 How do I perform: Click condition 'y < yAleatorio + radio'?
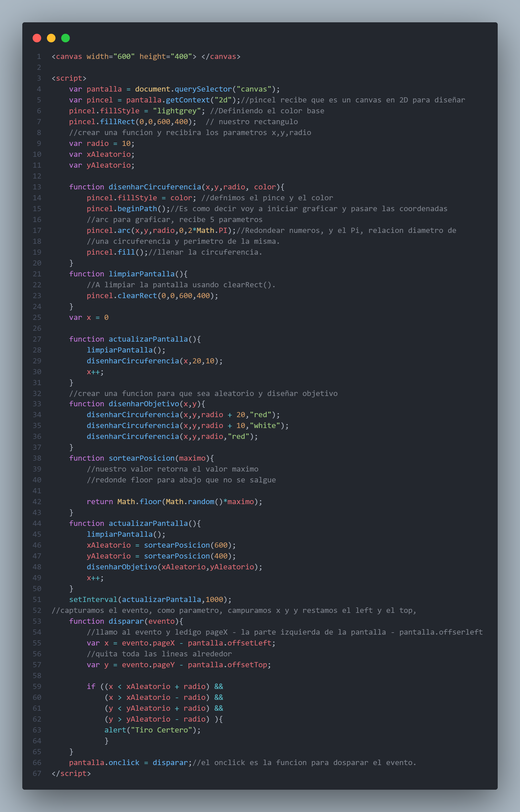[157, 708]
